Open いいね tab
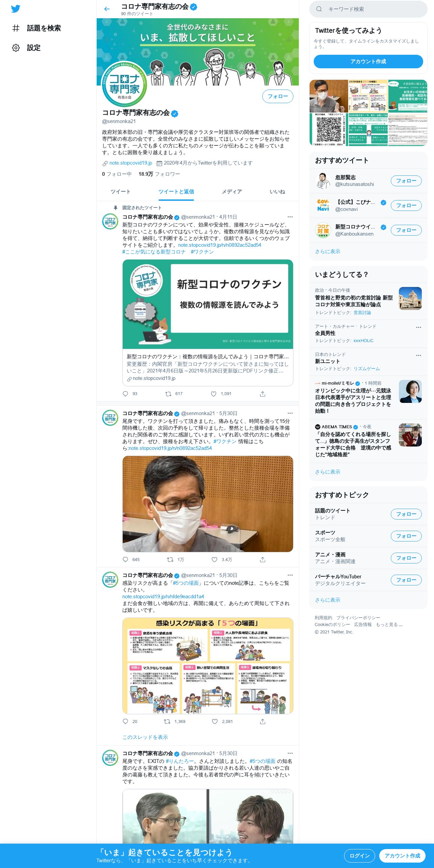The image size is (434, 868). tap(277, 192)
